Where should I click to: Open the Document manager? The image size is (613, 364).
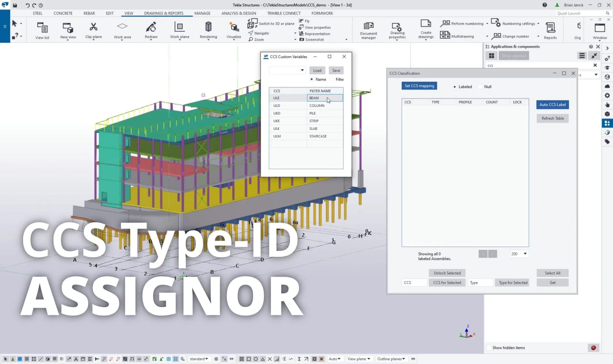[x=368, y=31]
